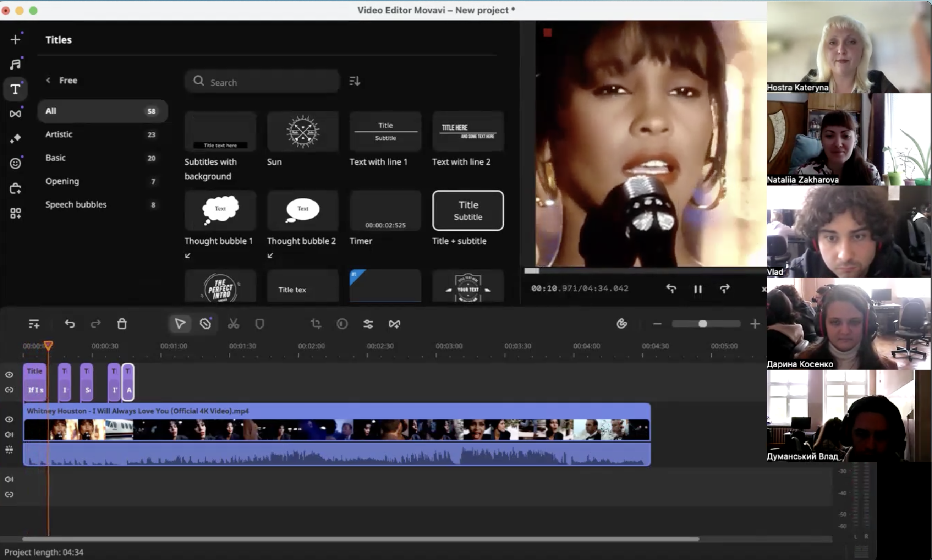Select Thought bubble 1 preset

(220, 210)
